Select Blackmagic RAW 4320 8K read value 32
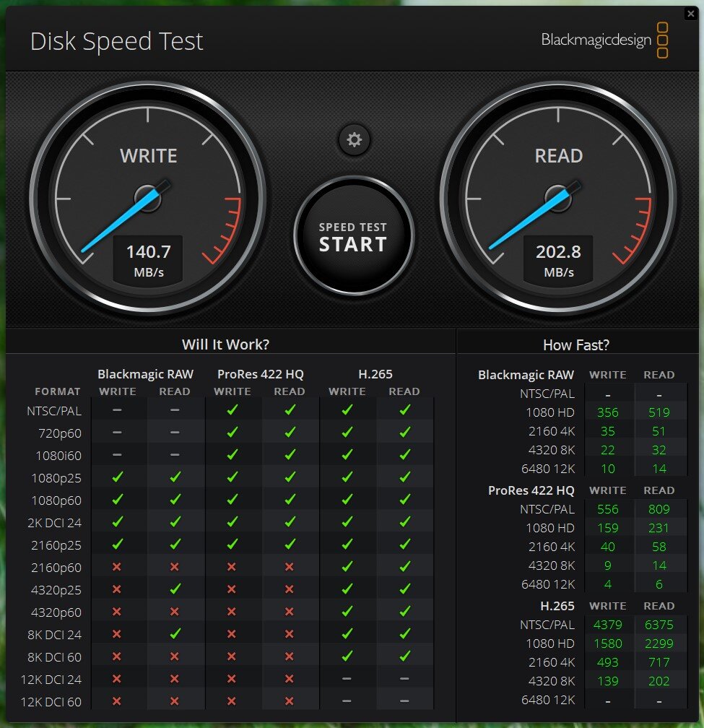 click(x=659, y=450)
